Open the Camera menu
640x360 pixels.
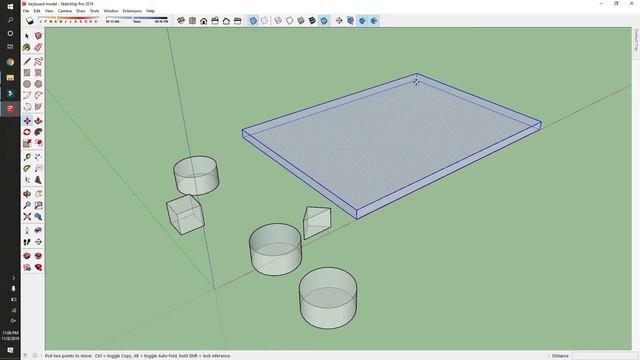pos(65,11)
